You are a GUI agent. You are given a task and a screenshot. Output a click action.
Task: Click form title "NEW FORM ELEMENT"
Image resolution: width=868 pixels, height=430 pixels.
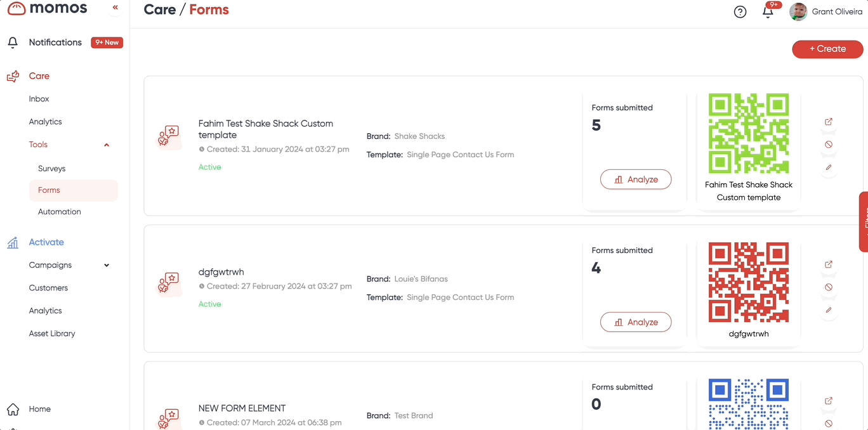point(242,408)
